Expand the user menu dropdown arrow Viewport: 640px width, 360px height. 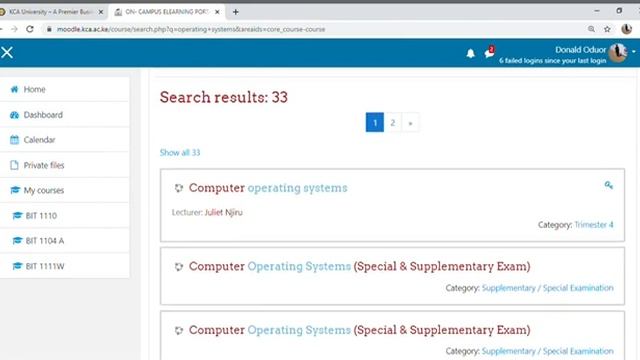pos(633,52)
